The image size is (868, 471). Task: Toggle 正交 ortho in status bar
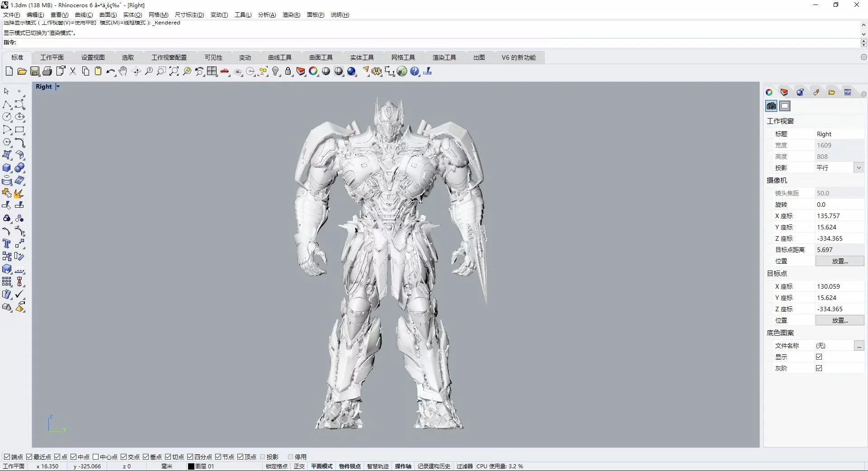point(299,466)
